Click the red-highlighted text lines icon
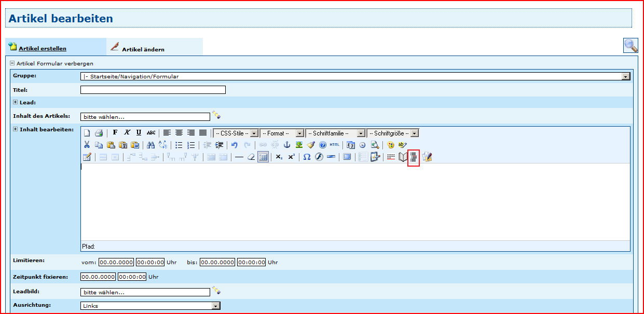This screenshot has height=314, width=644. [x=414, y=157]
